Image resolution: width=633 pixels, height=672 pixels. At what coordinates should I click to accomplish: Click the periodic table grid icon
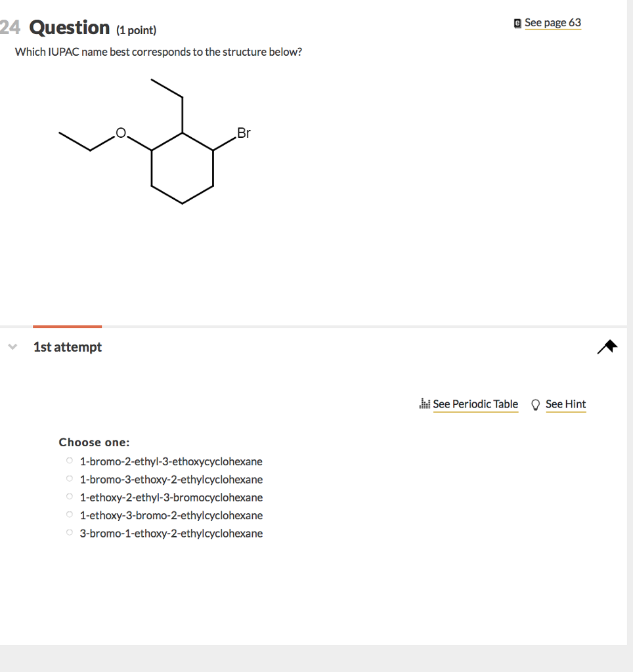click(x=424, y=404)
